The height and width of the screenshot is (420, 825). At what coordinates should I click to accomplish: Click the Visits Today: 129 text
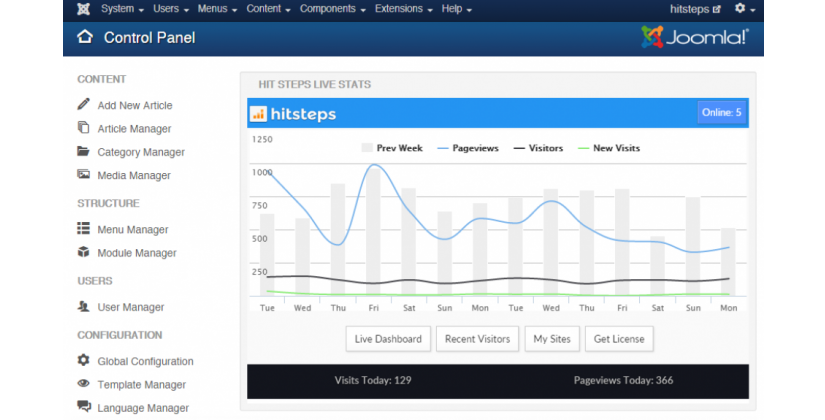(x=373, y=380)
